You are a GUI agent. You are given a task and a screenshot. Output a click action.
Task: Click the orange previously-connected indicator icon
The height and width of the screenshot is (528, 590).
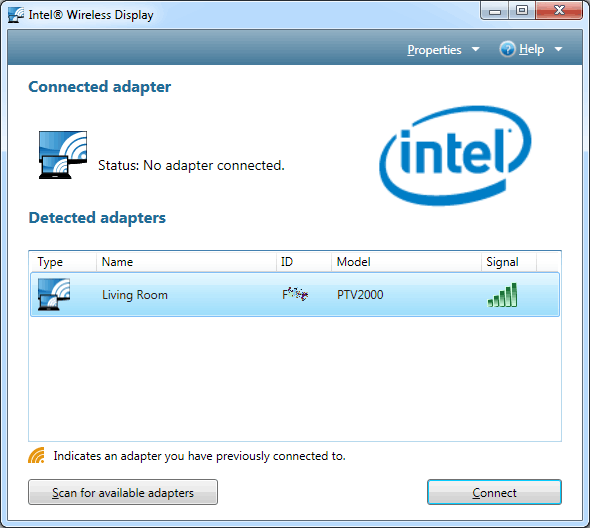click(36, 455)
